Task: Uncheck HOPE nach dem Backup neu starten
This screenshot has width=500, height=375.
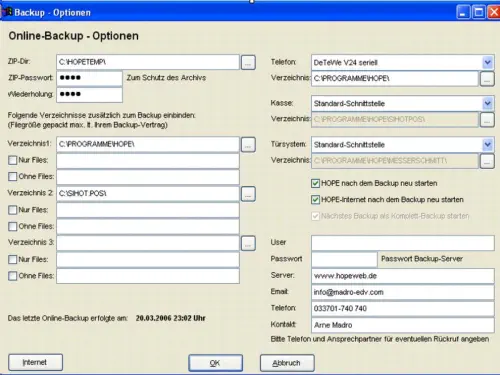Action: coord(315,183)
